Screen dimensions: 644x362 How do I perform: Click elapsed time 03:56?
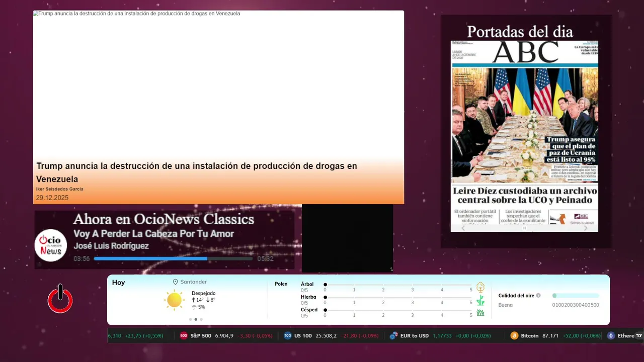click(x=82, y=258)
